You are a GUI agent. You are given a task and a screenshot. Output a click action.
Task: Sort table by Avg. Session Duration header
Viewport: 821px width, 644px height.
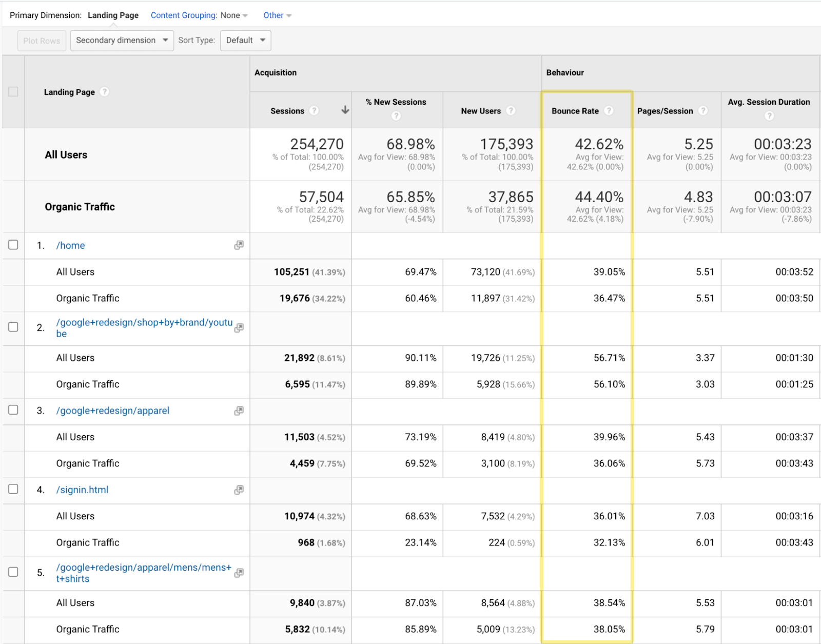(x=769, y=102)
